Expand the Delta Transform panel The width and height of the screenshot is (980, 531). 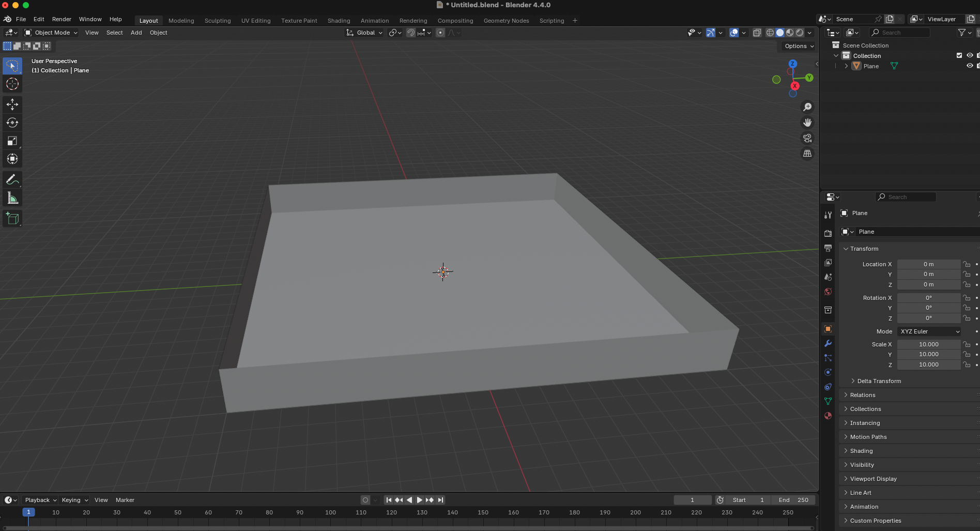(x=879, y=381)
